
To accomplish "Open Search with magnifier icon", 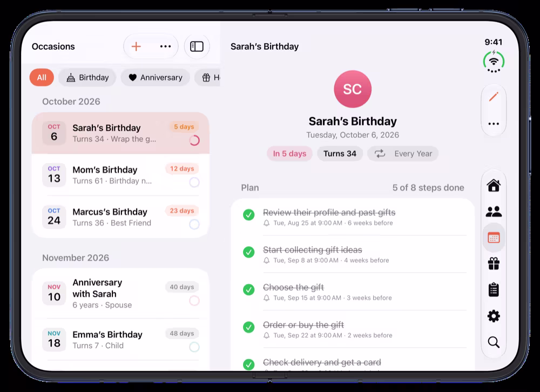I will (x=494, y=342).
